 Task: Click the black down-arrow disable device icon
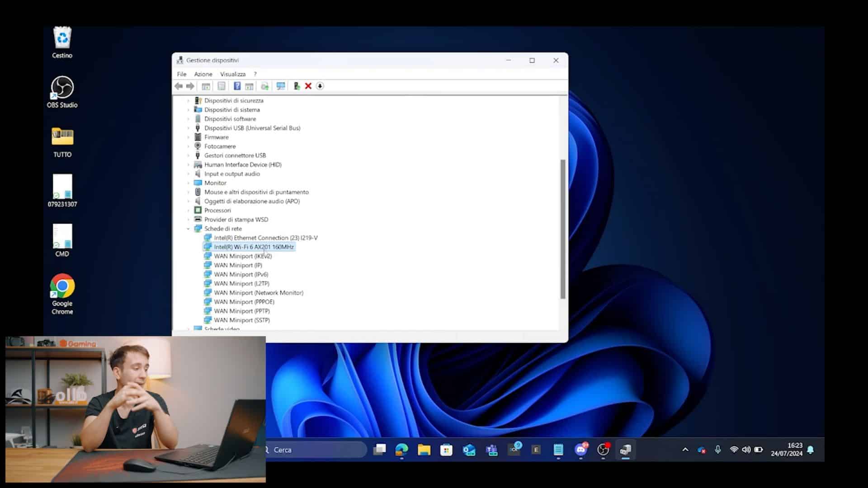point(320,86)
